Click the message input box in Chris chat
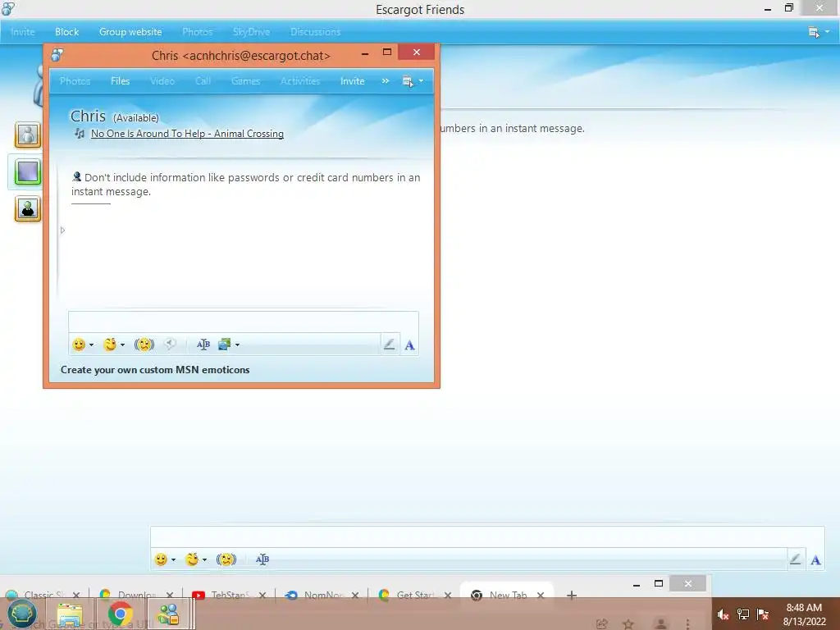The height and width of the screenshot is (630, 840). click(x=243, y=322)
